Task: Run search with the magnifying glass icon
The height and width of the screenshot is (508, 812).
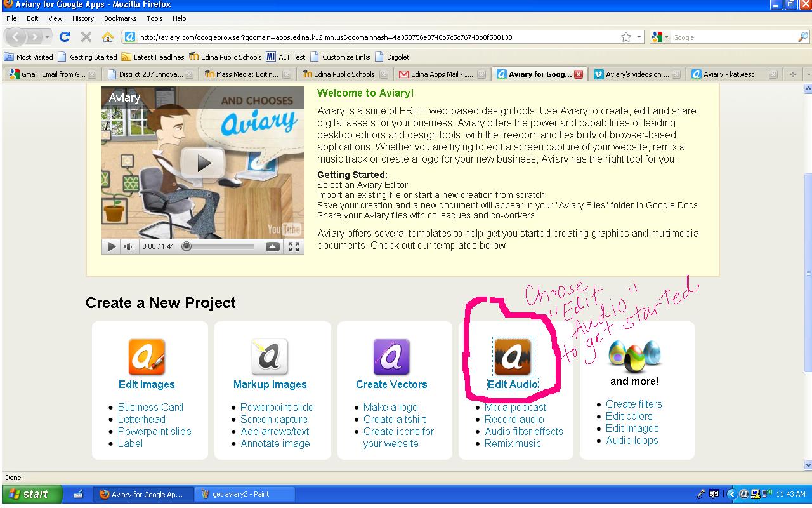Action: 802,37
